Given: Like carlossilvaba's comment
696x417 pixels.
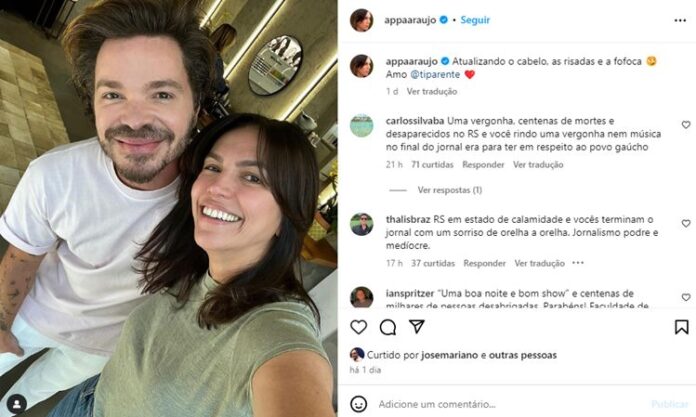Looking at the screenshot, I should (x=686, y=125).
